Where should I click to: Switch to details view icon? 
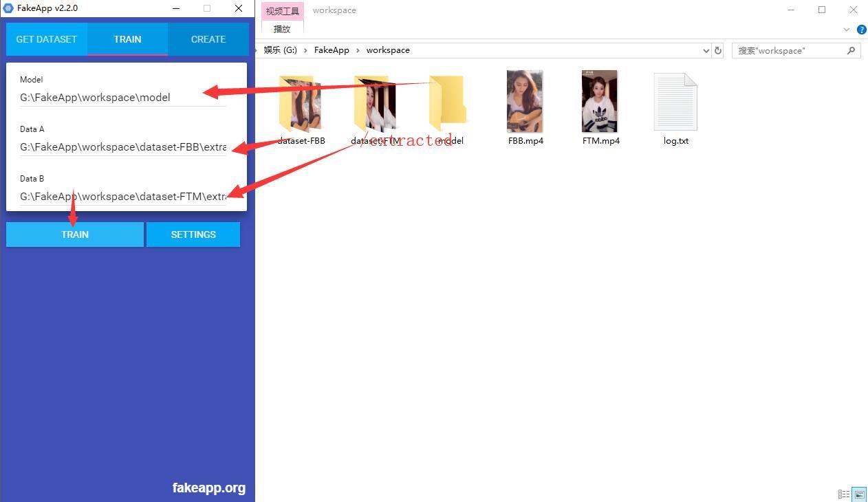click(x=844, y=494)
